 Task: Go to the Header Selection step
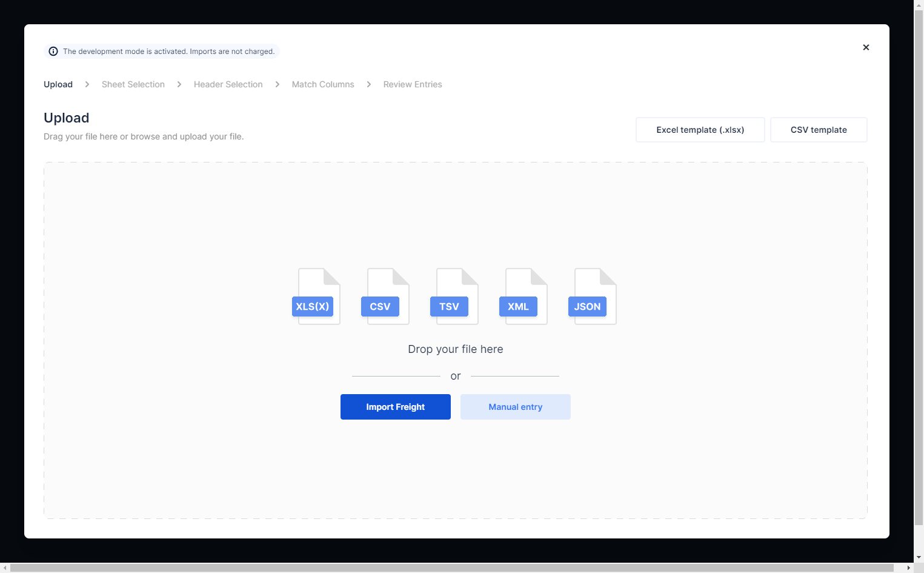[228, 84]
